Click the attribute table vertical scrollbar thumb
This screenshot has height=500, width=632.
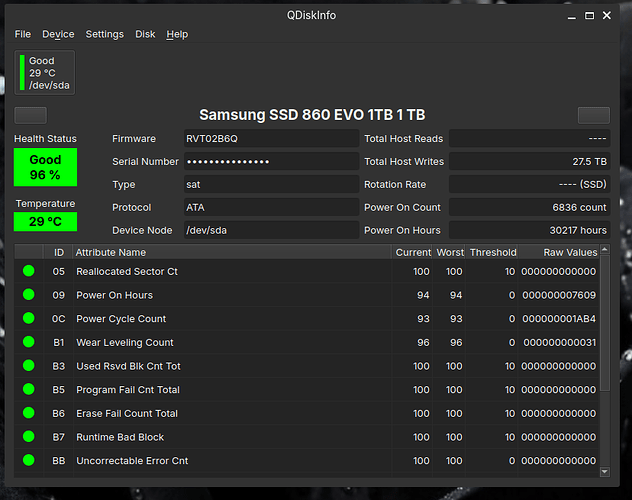(x=604, y=322)
